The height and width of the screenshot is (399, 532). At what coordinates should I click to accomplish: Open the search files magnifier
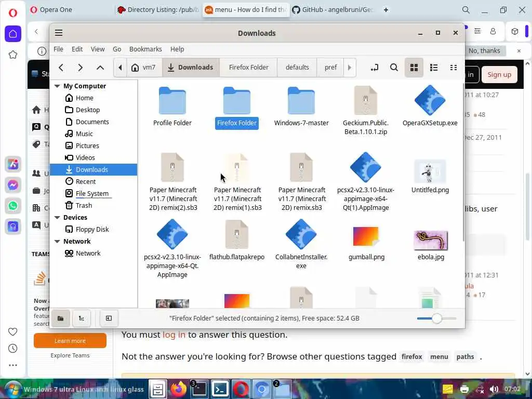tap(394, 68)
